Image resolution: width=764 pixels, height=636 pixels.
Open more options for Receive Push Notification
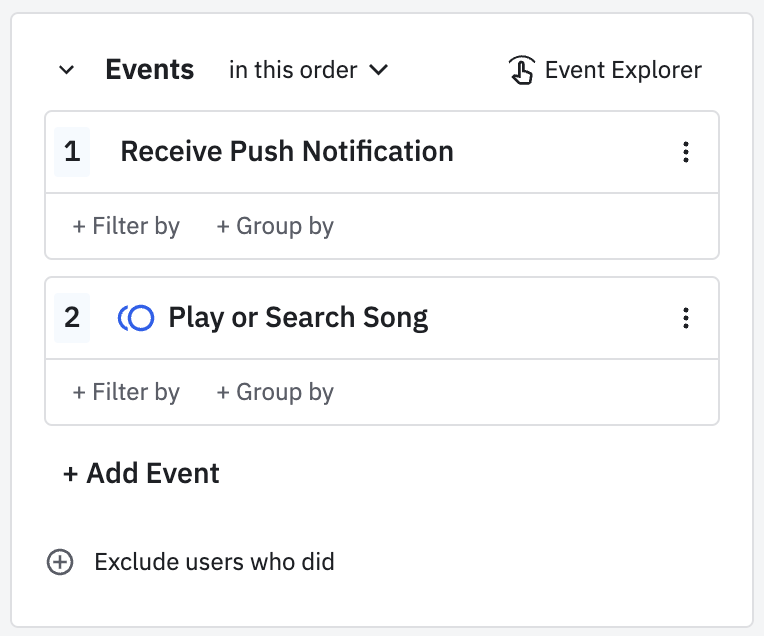pyautogui.click(x=686, y=152)
